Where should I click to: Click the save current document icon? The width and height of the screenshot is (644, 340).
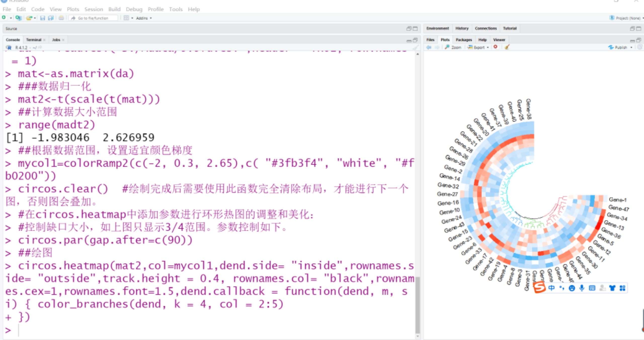point(43,18)
